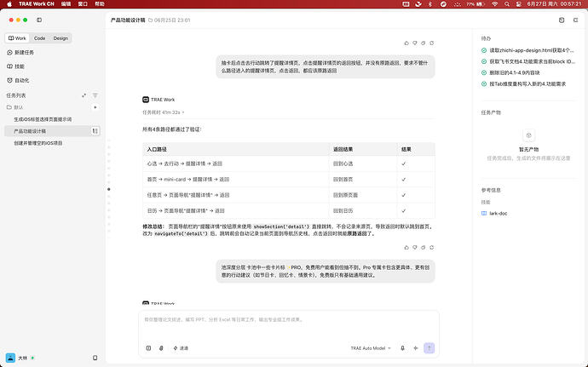Open the 编辑 menu in menu bar
Viewport: 588px width, 367px height.
click(x=66, y=3)
